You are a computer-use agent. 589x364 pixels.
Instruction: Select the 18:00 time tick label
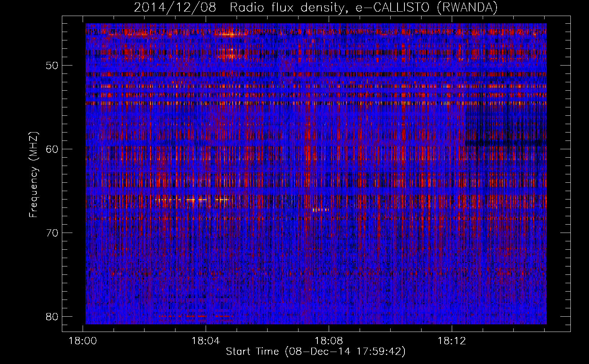(83, 341)
